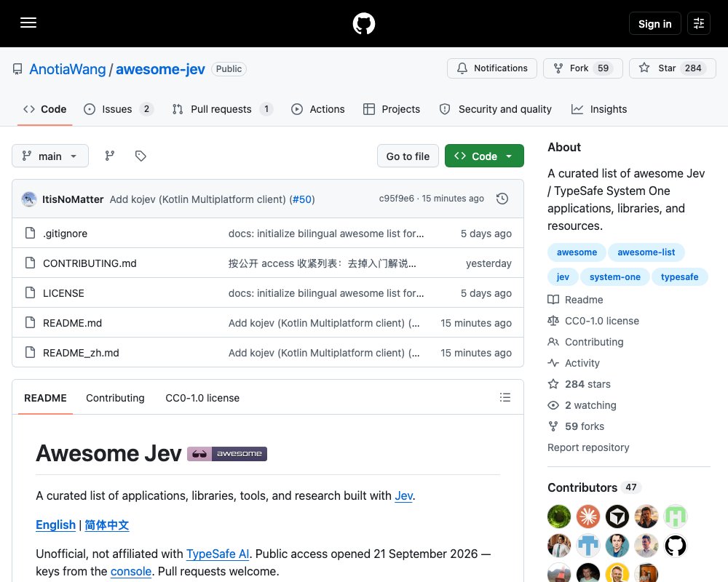Filter by the typesafe topic tag
Screen dimensions: 728x582
coord(679,276)
